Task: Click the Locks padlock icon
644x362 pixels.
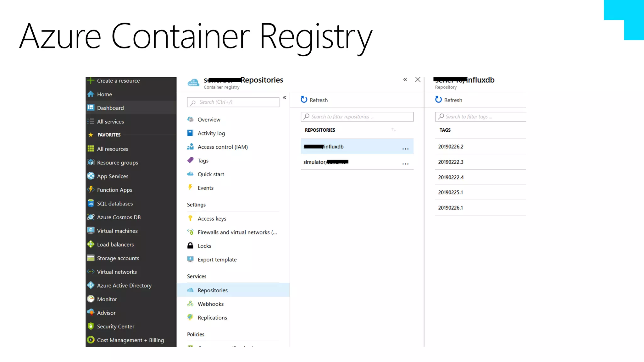Action: tap(190, 246)
